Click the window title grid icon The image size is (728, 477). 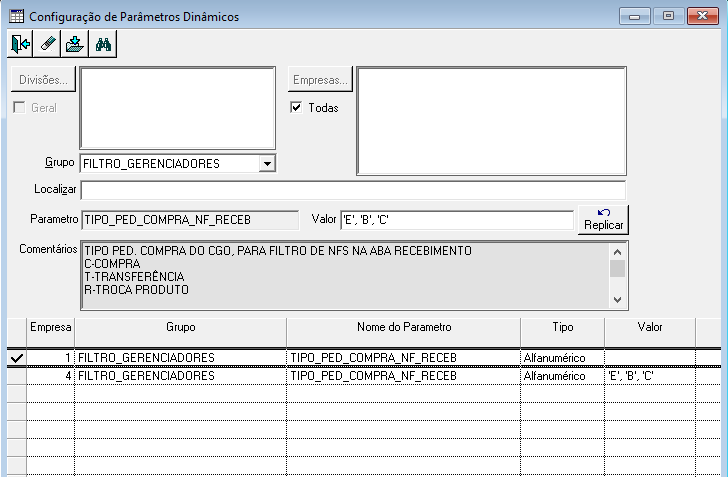tap(16, 16)
